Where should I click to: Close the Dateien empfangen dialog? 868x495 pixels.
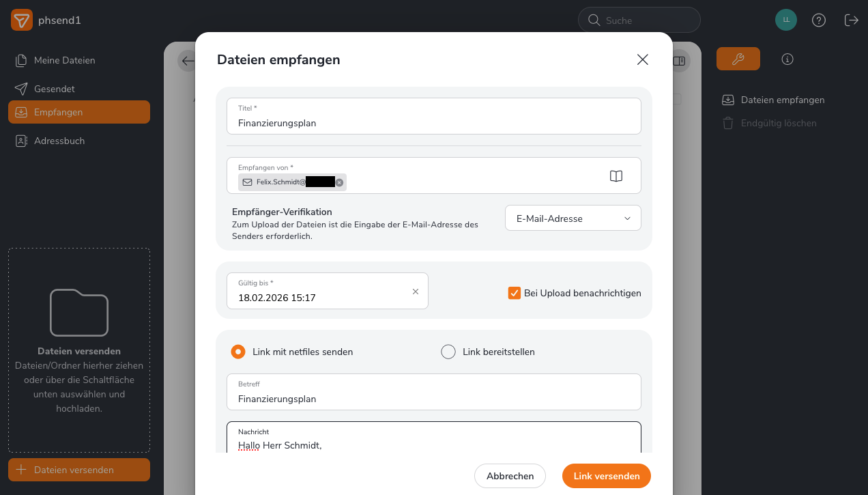641,59
